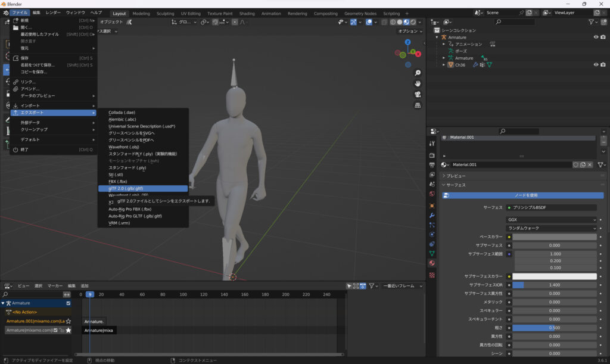
Task: Expand the Ch36 tree item in the outliner
Action: [444, 65]
